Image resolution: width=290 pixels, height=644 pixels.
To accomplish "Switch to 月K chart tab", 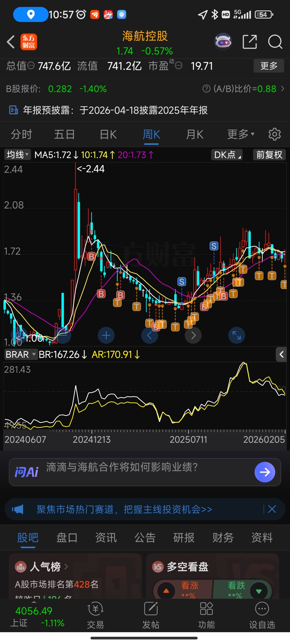I will click(195, 134).
